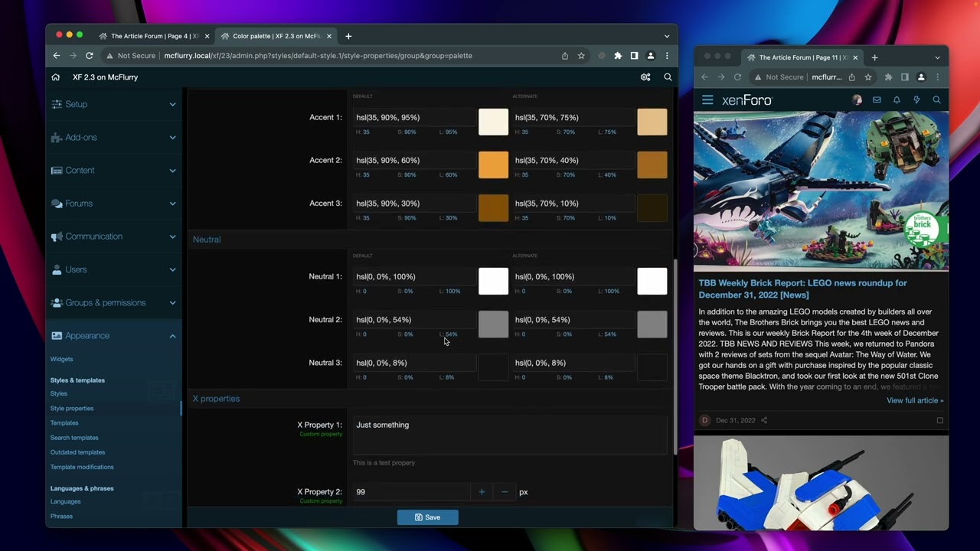
Task: Open tab search chevron in admin browser window
Action: [667, 36]
